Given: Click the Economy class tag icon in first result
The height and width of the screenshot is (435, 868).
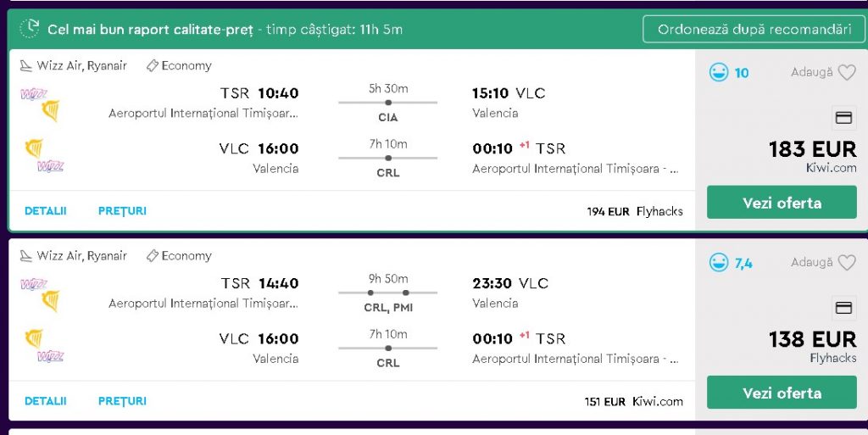Looking at the screenshot, I should point(153,65).
